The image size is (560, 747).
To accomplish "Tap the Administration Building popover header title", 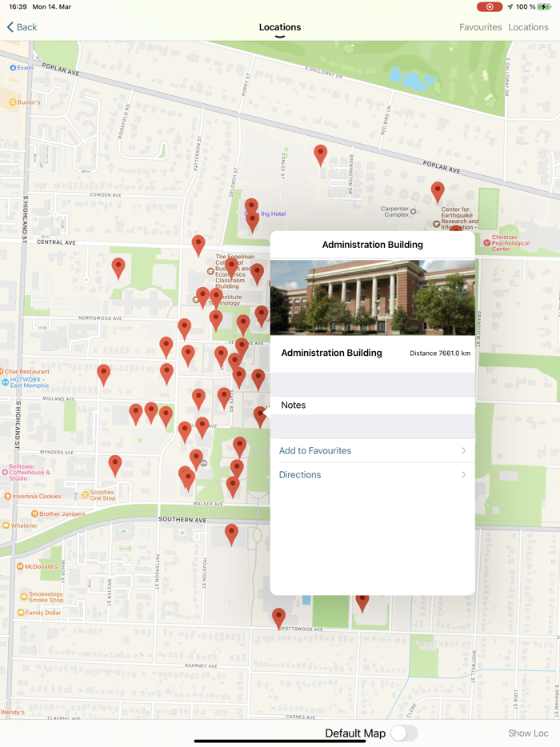I will tap(372, 245).
